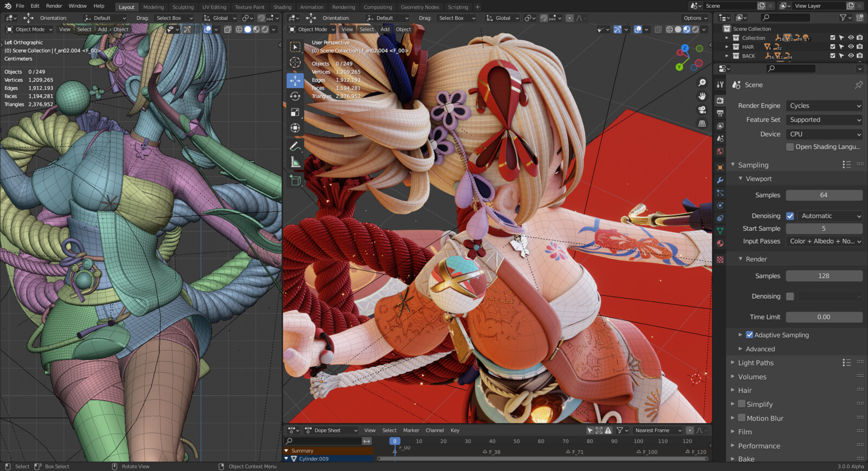This screenshot has width=868, height=471.
Task: Open the Render menu
Action: click(54, 6)
